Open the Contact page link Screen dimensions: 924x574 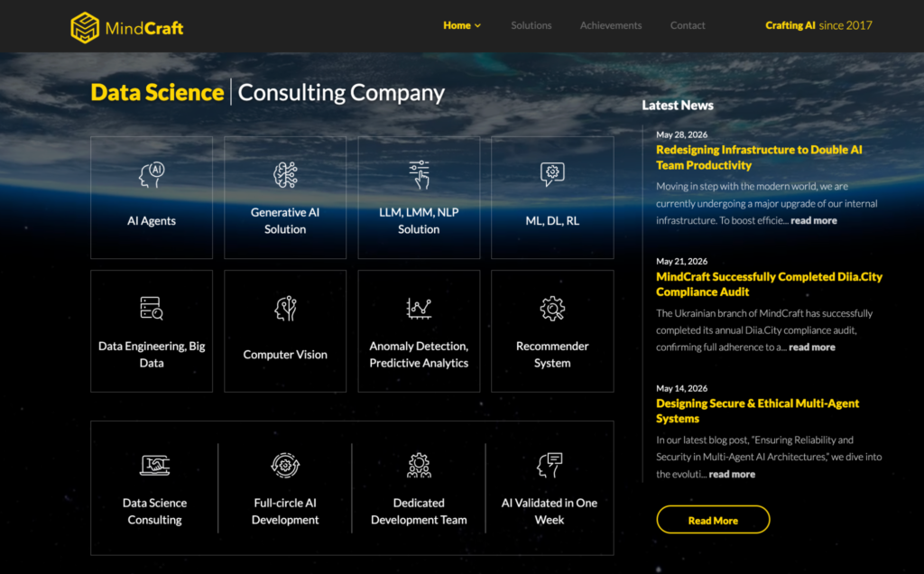[687, 25]
